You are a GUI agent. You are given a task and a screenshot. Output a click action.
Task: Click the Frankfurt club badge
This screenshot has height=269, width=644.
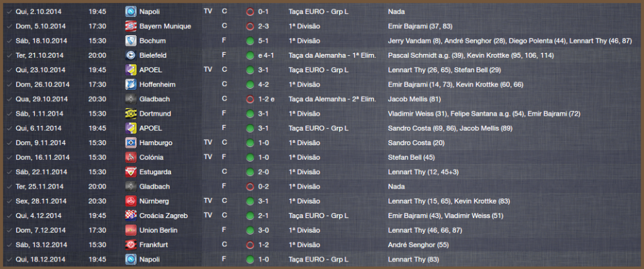click(x=130, y=244)
